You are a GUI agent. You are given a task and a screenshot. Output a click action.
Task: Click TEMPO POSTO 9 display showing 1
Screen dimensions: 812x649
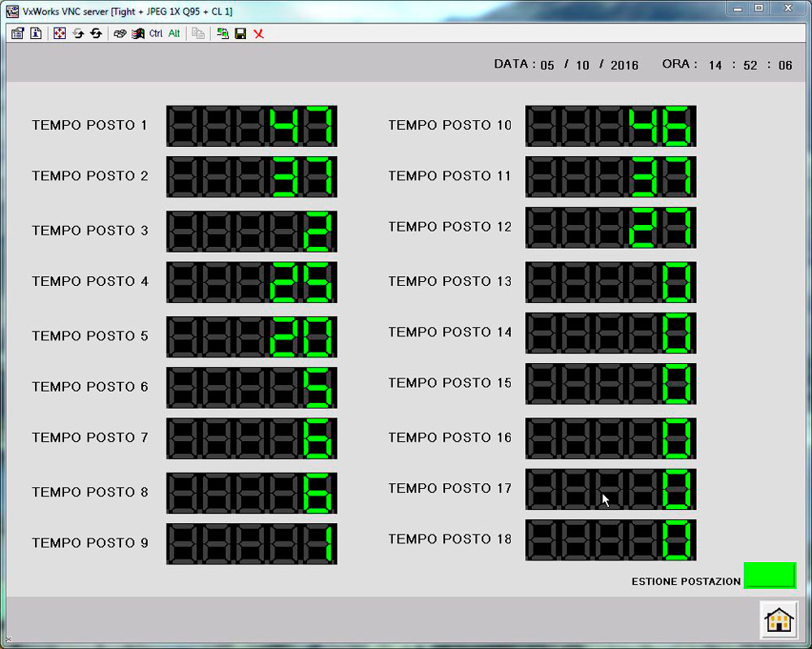pos(252,543)
